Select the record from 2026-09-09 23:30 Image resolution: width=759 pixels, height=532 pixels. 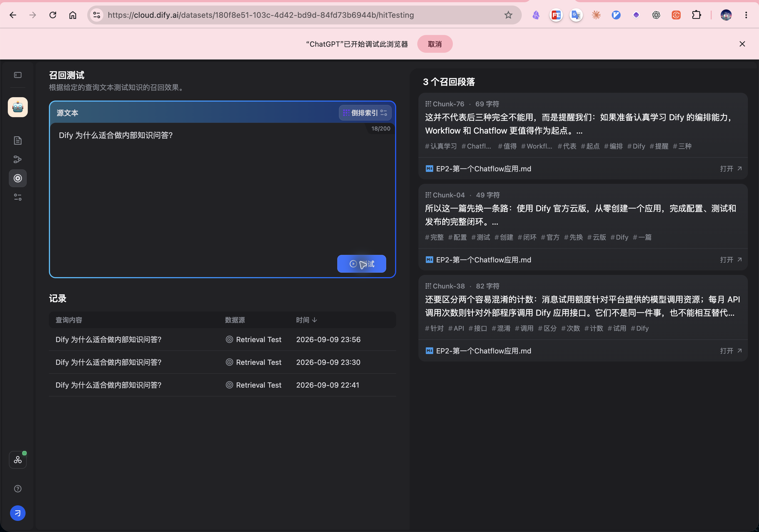[223, 362]
